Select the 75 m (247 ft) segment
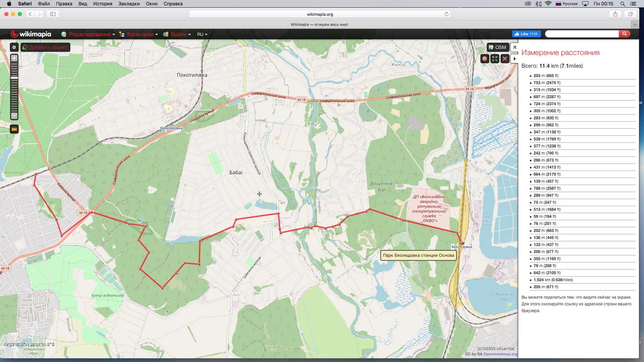 (545, 203)
